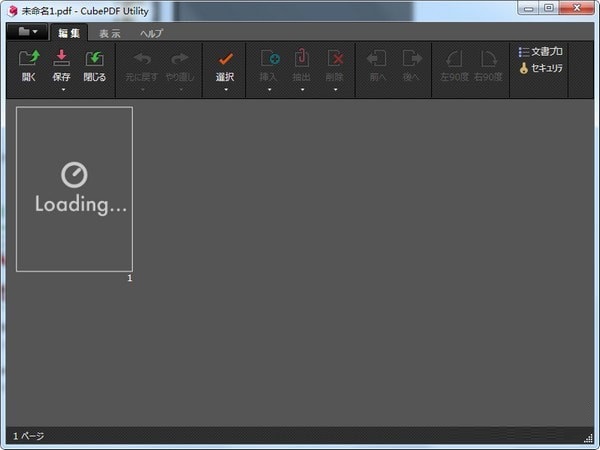
Task: Click the Close (閉じる) file icon
Action: pyautogui.click(x=95, y=59)
